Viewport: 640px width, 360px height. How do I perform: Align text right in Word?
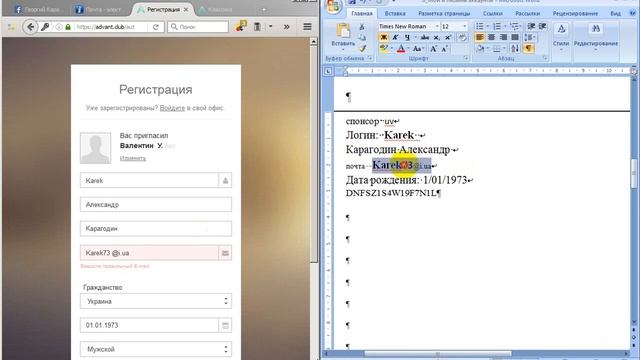[x=503, y=38]
